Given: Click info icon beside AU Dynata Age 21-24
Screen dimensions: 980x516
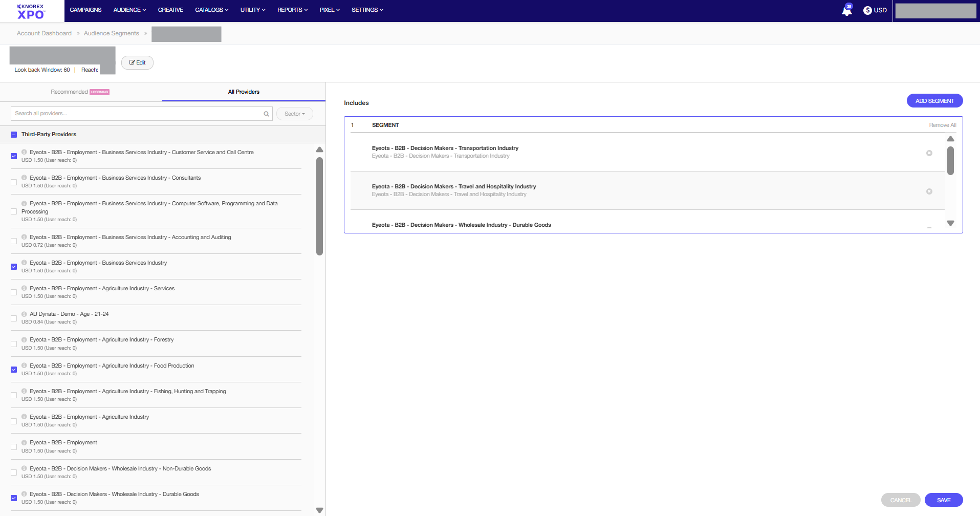Looking at the screenshot, I should click(24, 314).
